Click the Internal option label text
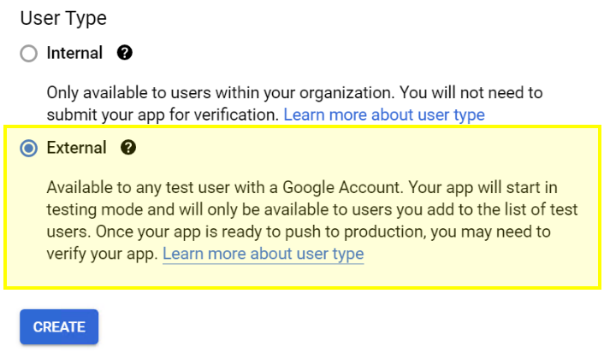This screenshot has width=604, height=364. click(x=74, y=53)
